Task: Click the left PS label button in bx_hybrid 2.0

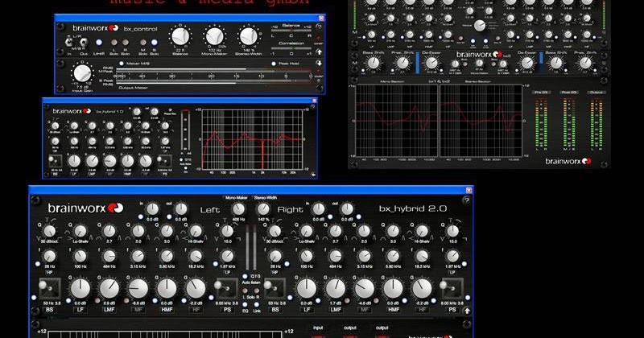Action: click(227, 310)
